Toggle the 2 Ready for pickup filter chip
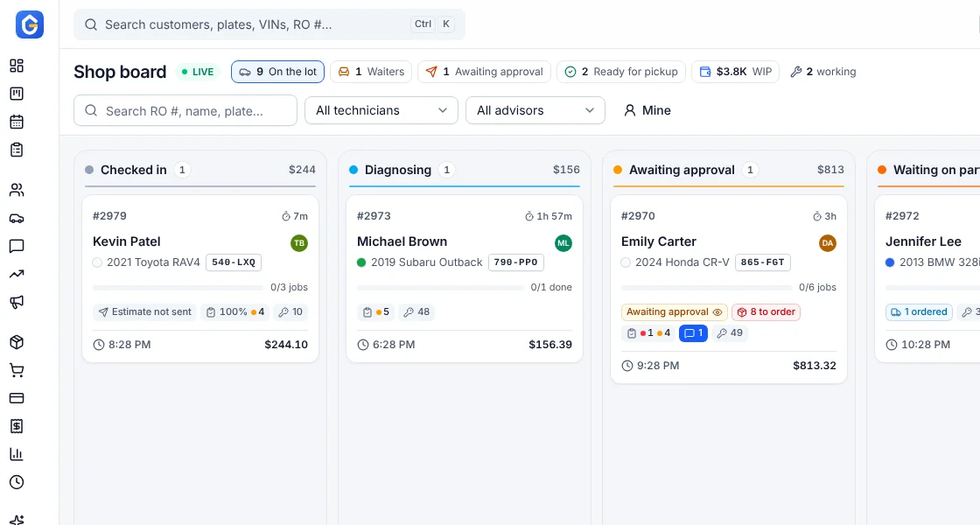The width and height of the screenshot is (980, 525). pos(620,72)
